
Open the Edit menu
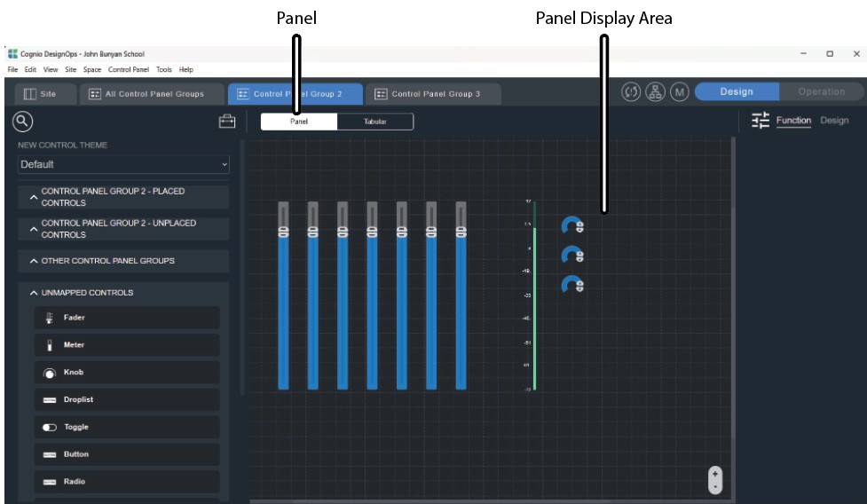[x=30, y=69]
